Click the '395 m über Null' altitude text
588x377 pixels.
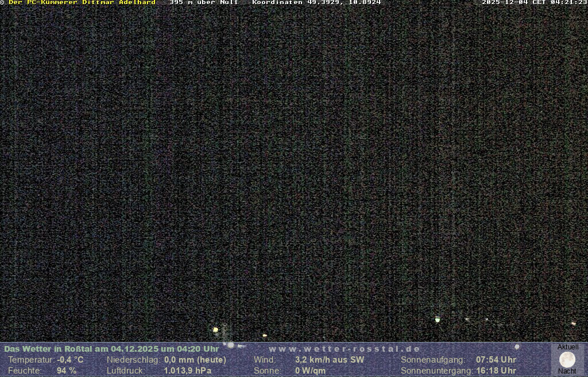tap(204, 3)
